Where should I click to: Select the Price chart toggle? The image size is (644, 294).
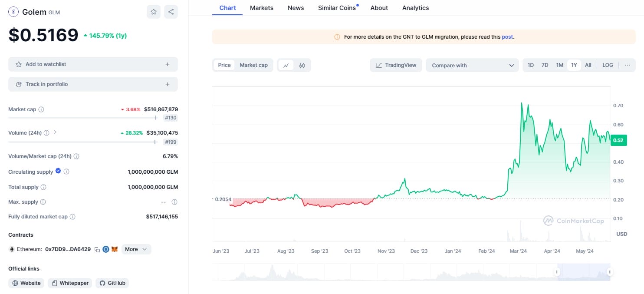[224, 65]
